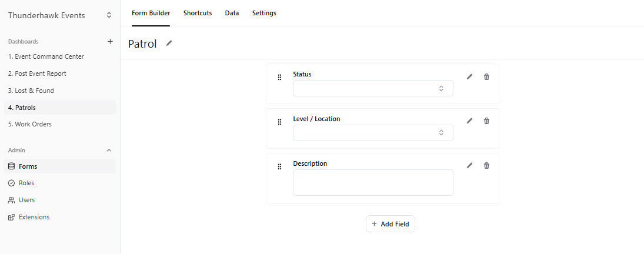
Task: Open the Lost & Found dashboard
Action: (31, 91)
